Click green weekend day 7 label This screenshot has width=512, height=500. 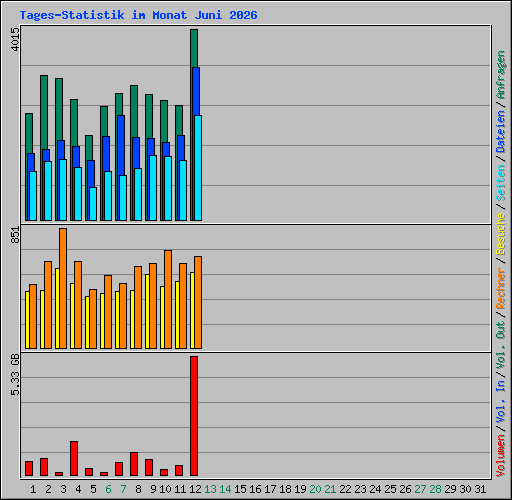123,489
